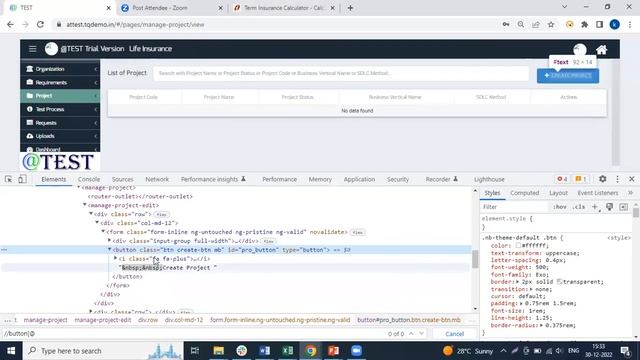The height and width of the screenshot is (360, 640).
Task: Bookmark the page with the star icon
Action: coord(551,24)
